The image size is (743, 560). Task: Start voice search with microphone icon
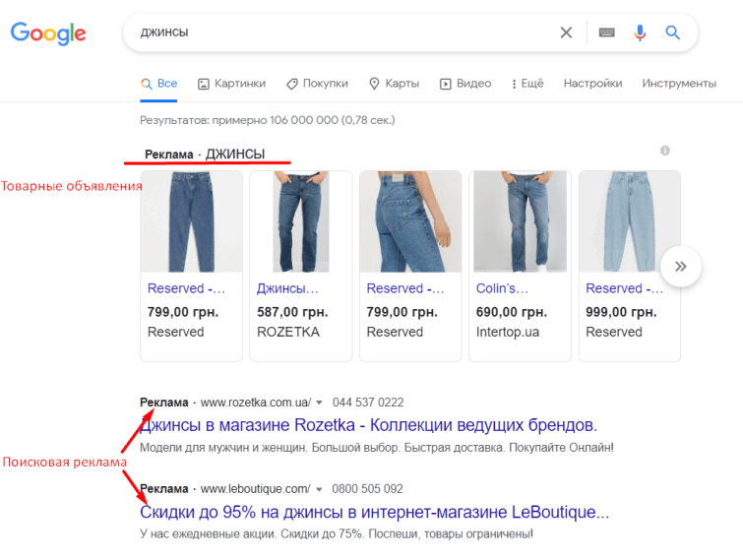click(x=640, y=32)
